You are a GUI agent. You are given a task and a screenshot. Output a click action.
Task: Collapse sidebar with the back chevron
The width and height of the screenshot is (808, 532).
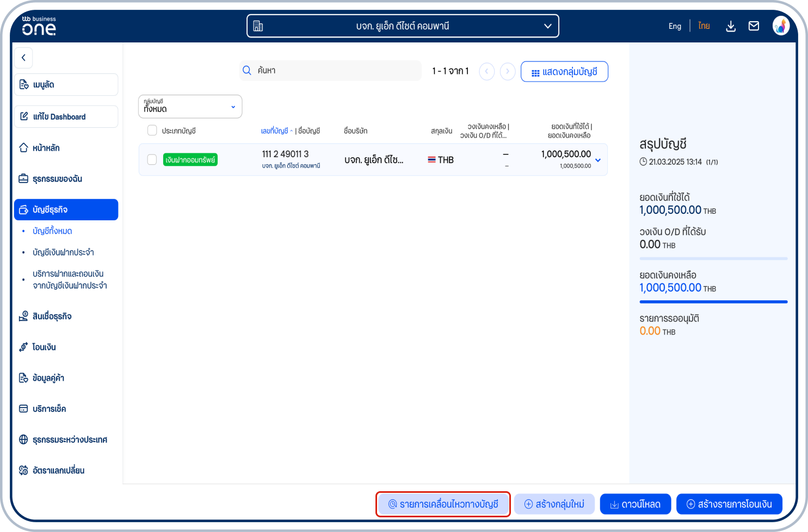coord(23,58)
